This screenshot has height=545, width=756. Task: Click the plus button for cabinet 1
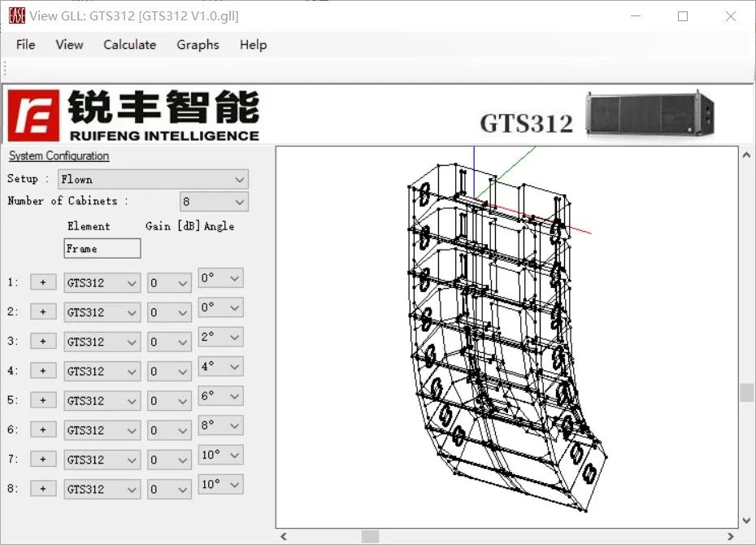point(43,282)
